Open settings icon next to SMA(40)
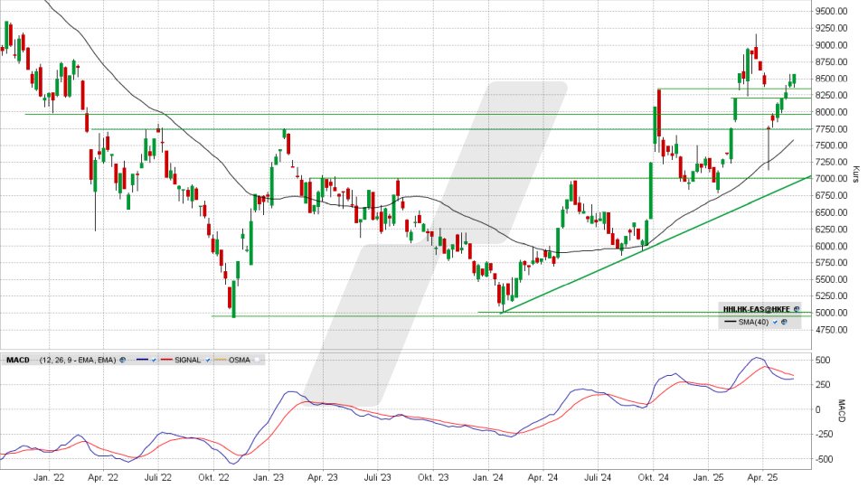 784,322
